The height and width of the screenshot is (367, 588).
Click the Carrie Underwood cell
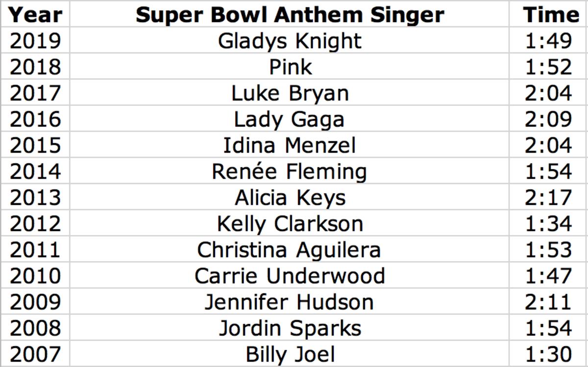click(x=290, y=276)
